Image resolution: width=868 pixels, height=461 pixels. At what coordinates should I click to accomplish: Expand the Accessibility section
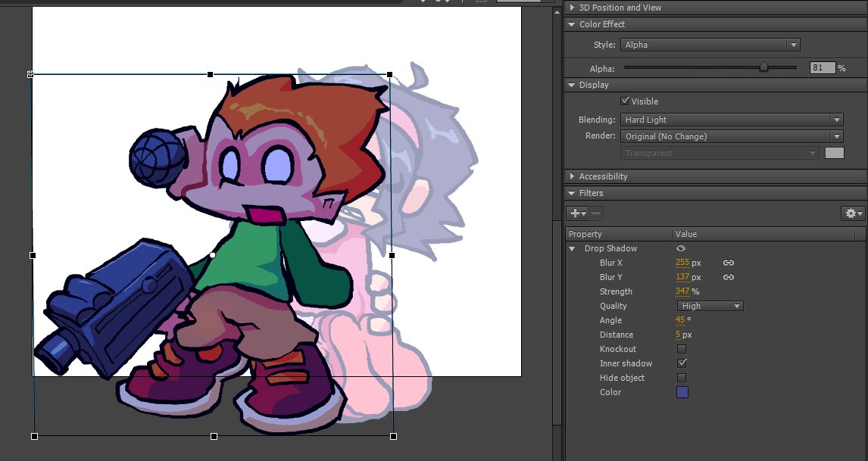point(572,176)
